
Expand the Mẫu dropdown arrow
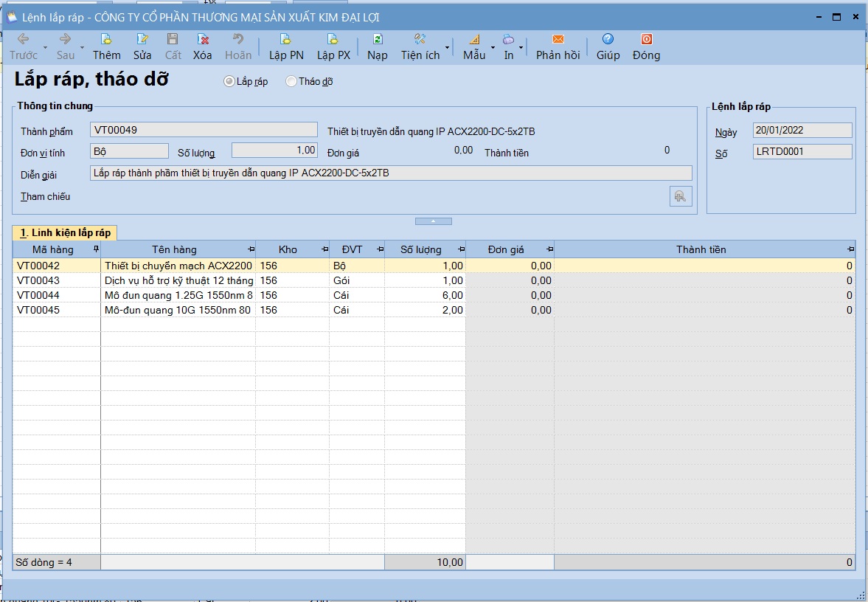click(x=493, y=48)
